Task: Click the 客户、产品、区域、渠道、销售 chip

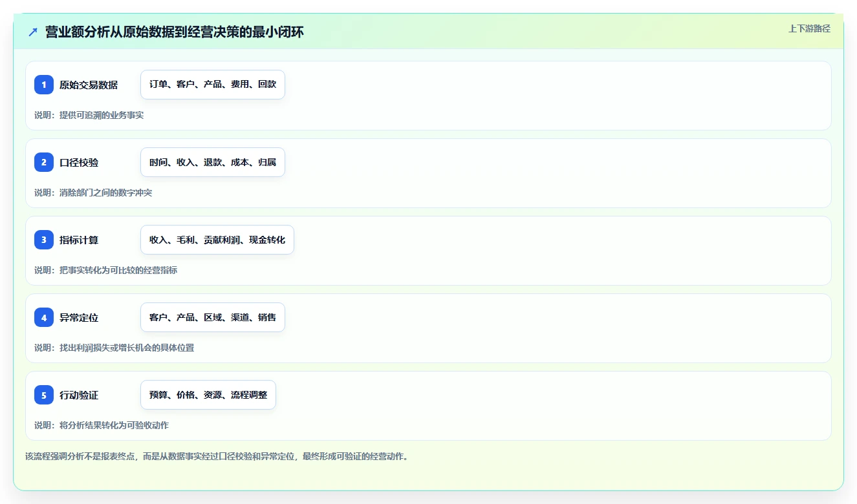Action: 213,317
